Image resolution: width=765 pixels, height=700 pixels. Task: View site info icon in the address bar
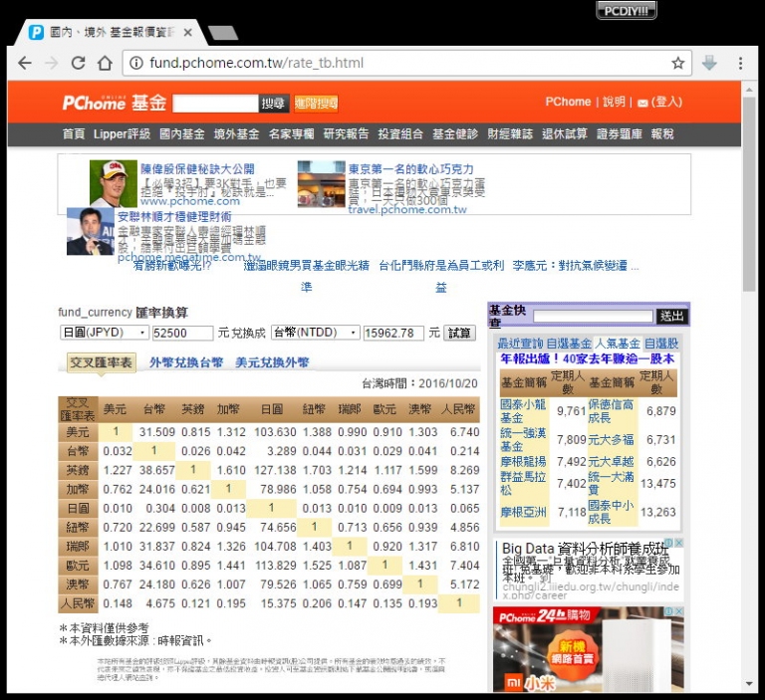pos(136,63)
